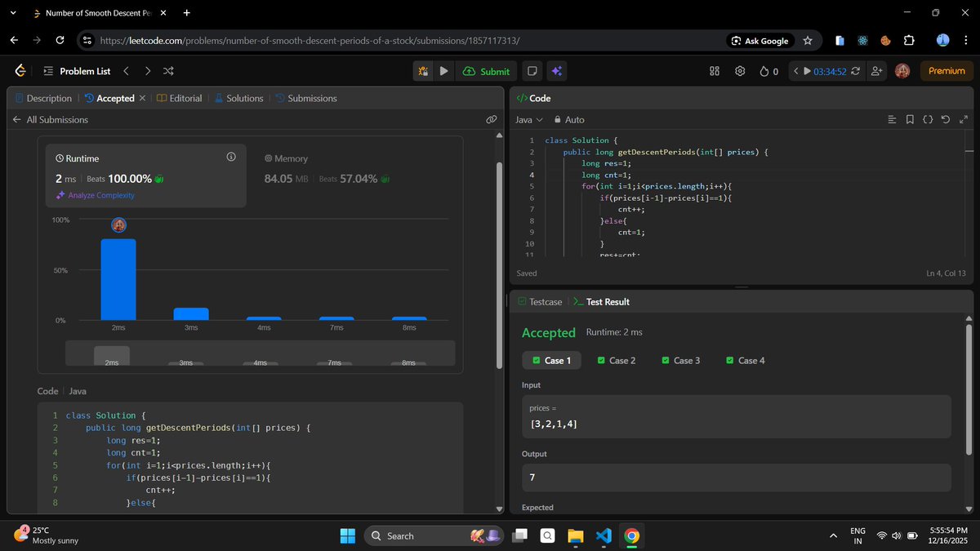Click the purple AI sparkle icon
The width and height of the screenshot is (980, 551).
[x=556, y=71]
